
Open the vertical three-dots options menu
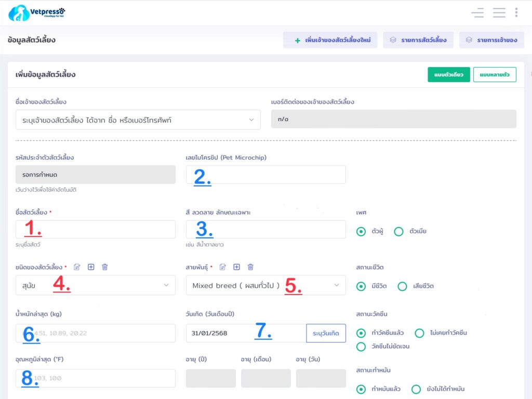click(516, 12)
